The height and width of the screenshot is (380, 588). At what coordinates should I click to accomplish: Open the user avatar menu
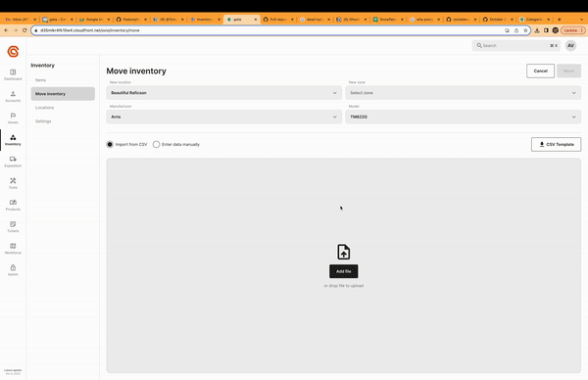pyautogui.click(x=570, y=45)
